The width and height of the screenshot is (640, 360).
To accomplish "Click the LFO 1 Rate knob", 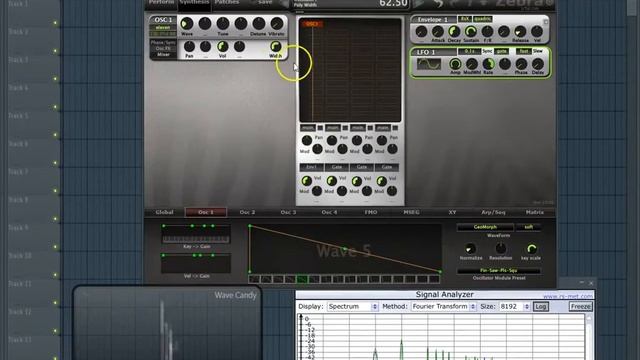I will coord(488,64).
